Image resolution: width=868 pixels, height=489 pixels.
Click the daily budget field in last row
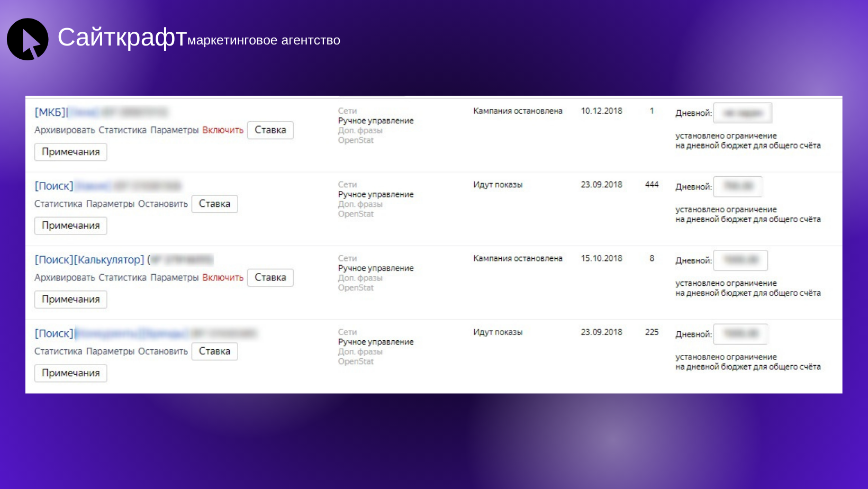740,334
